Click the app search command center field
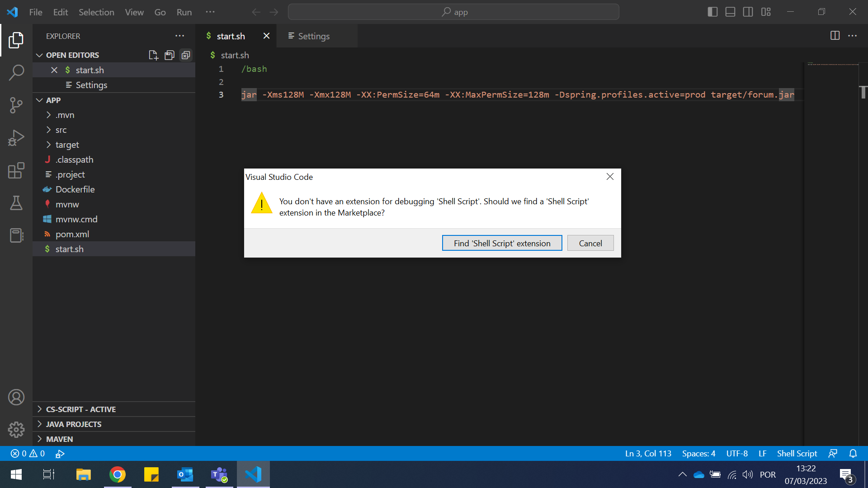 coord(453,12)
